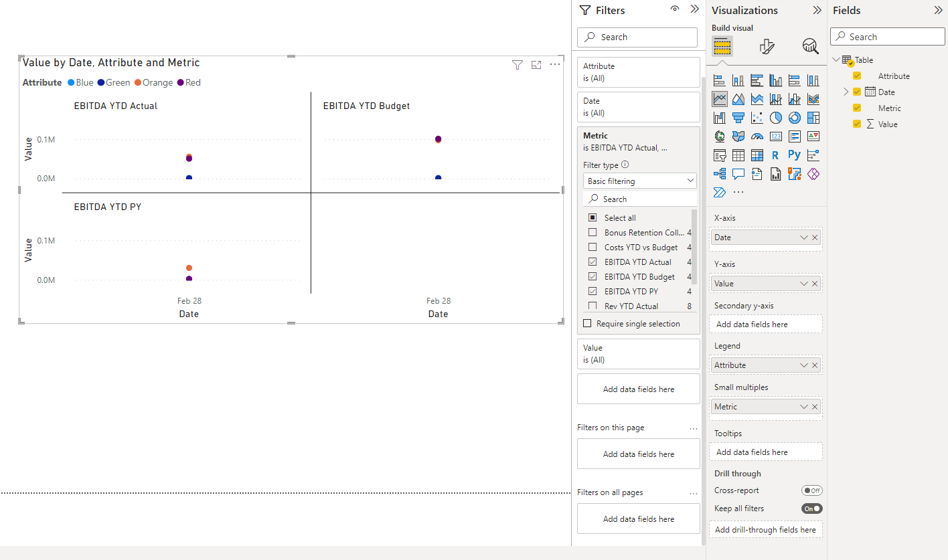Open more options for Filters on this page
The height and width of the screenshot is (560, 948).
point(694,428)
